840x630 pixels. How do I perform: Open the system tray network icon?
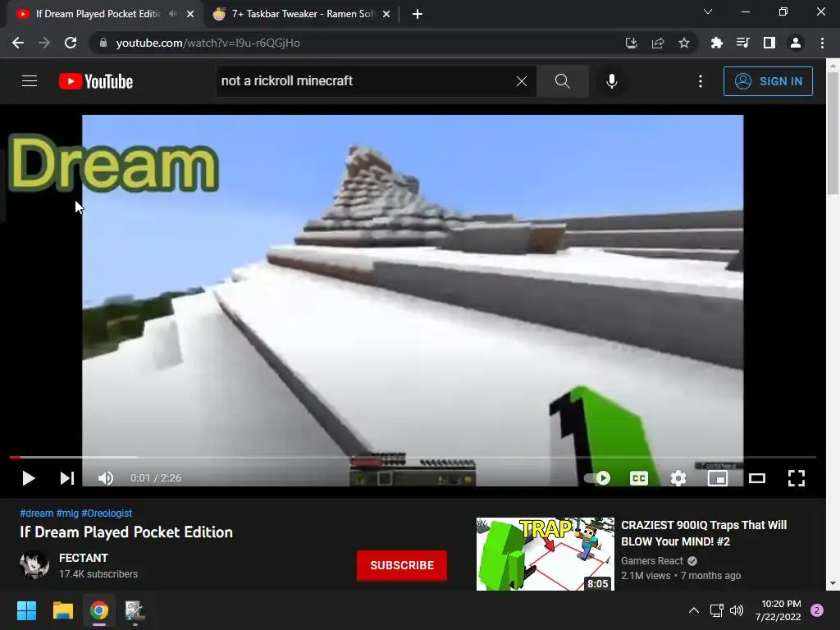point(716,610)
